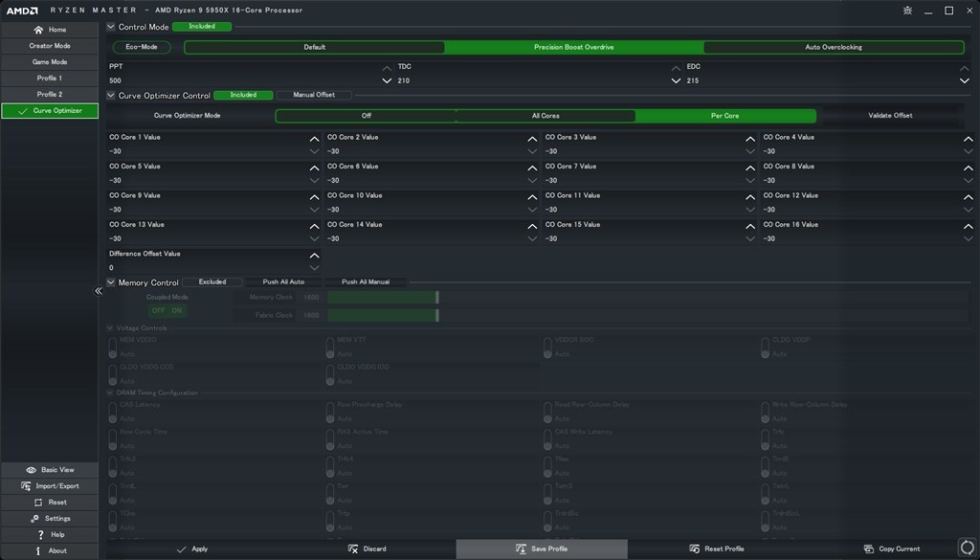Decrease CO Core 4 Value

tap(969, 151)
